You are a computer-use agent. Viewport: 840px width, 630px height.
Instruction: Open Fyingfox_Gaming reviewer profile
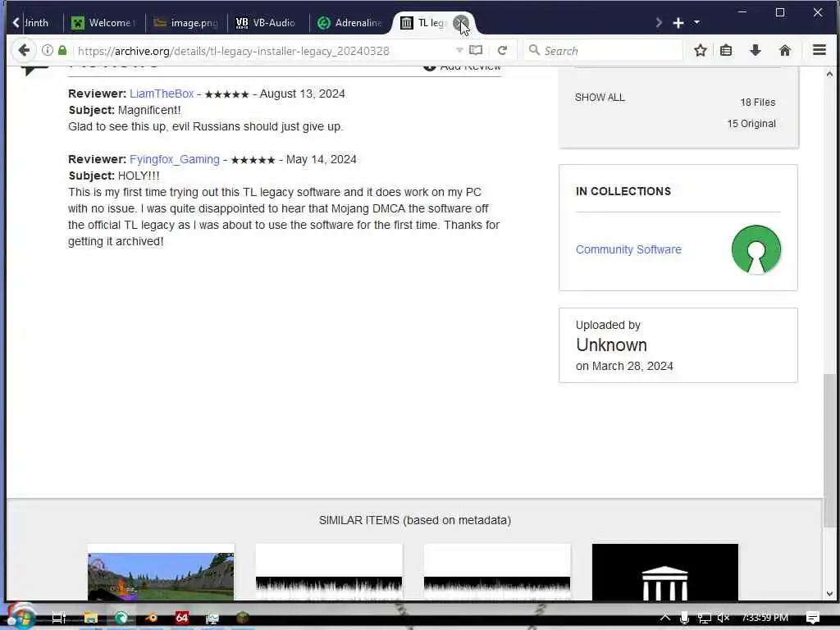click(x=175, y=160)
